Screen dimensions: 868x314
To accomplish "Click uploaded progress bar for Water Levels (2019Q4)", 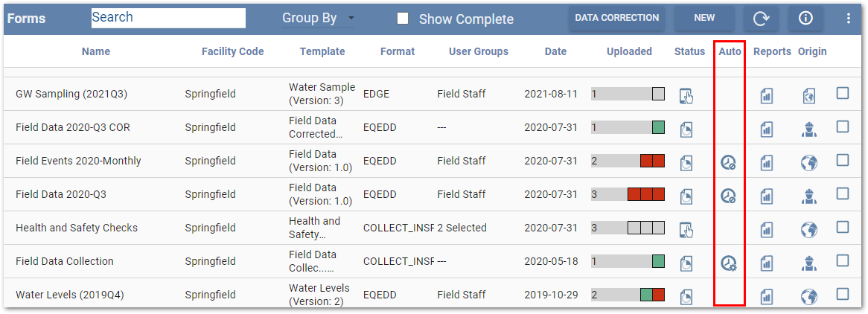I will tap(628, 295).
